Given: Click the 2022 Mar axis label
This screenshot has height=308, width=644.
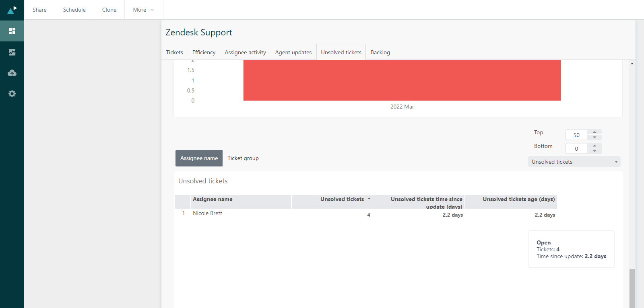Looking at the screenshot, I should pyautogui.click(x=402, y=107).
